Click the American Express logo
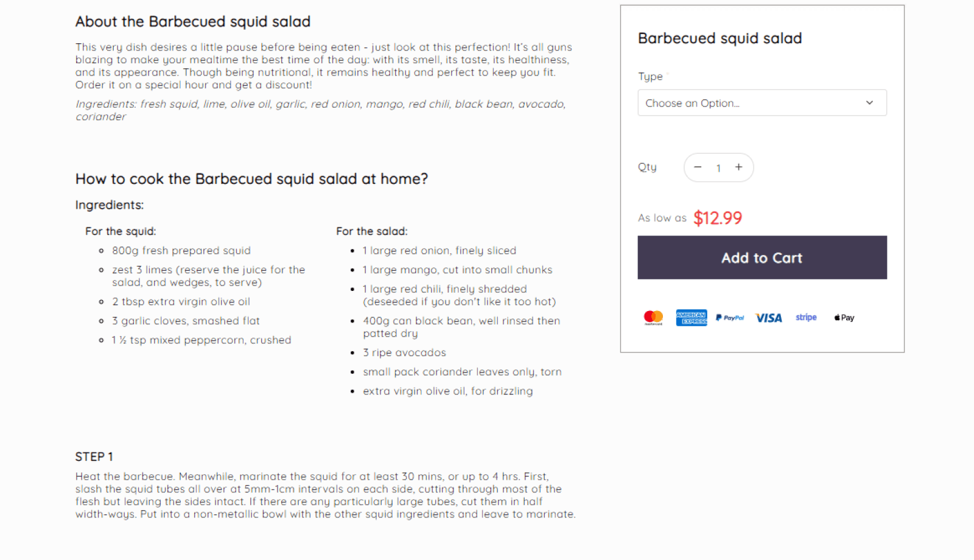The image size is (974, 560). (x=692, y=317)
